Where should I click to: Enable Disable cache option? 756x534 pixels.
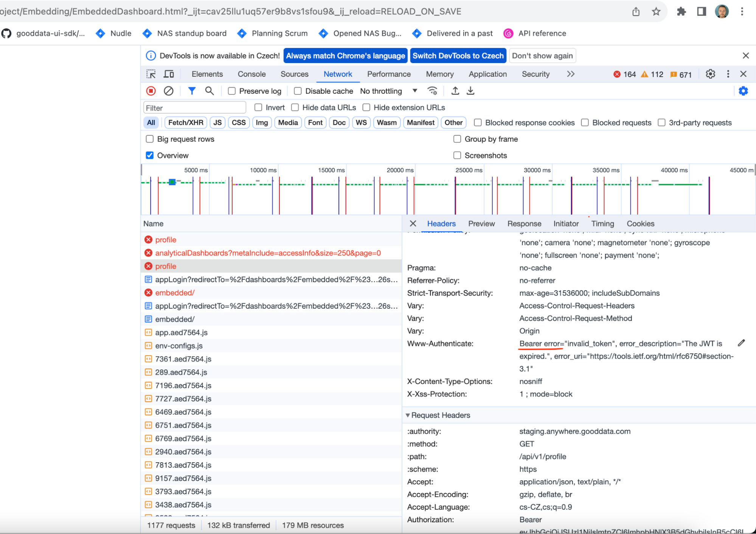pos(298,91)
